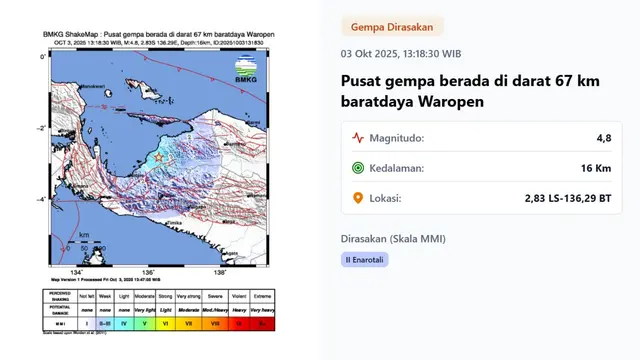Click the epicenter star on the map
Viewport: 640px width, 360px height.
[x=158, y=157]
